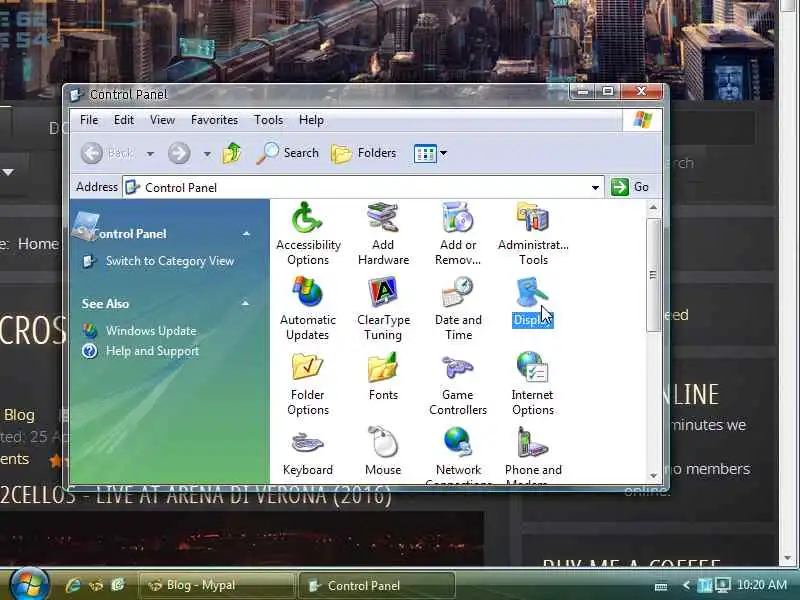Toggle the Folders pane button

[363, 153]
